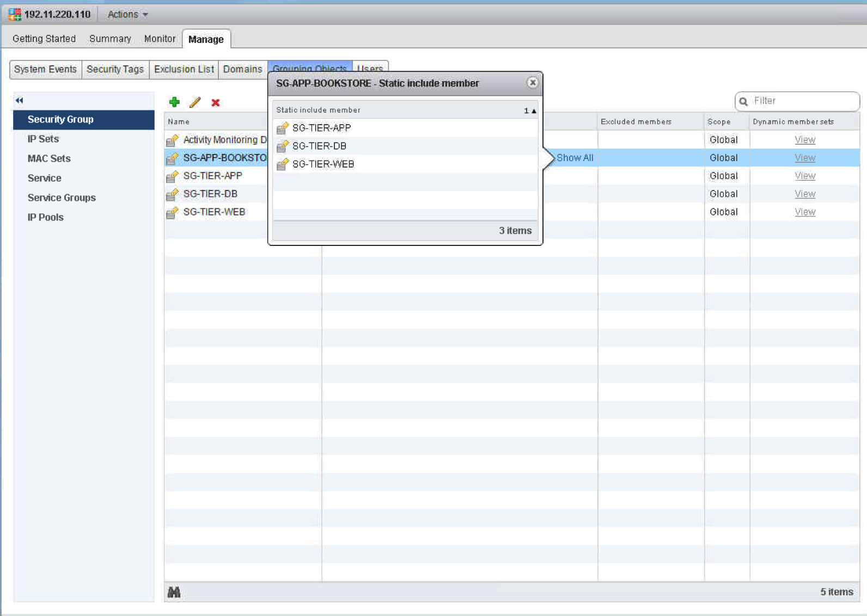Sort by Static include member column header
867x616 pixels.
tap(318, 110)
